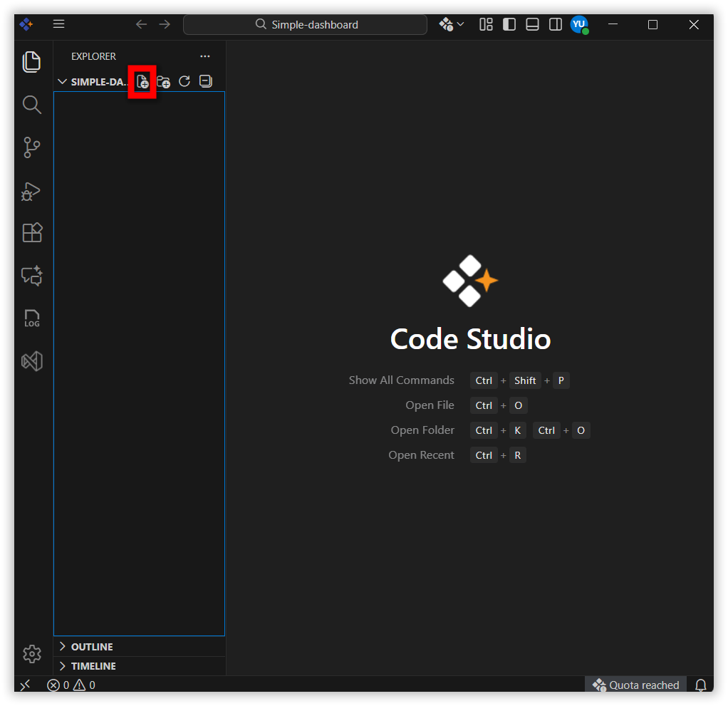This screenshot has width=728, height=706.
Task: Open Explorer views and more actions menu
Action: pyautogui.click(x=204, y=56)
